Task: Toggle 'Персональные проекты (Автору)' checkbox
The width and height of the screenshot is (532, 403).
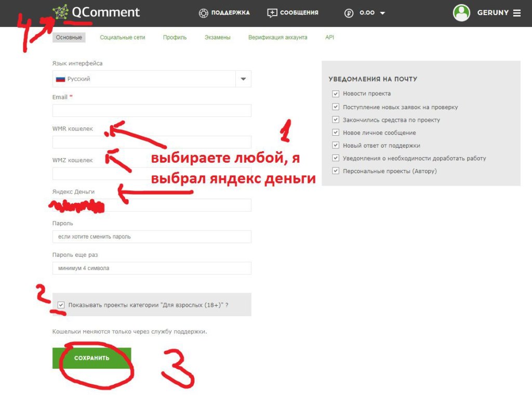Action: click(335, 171)
